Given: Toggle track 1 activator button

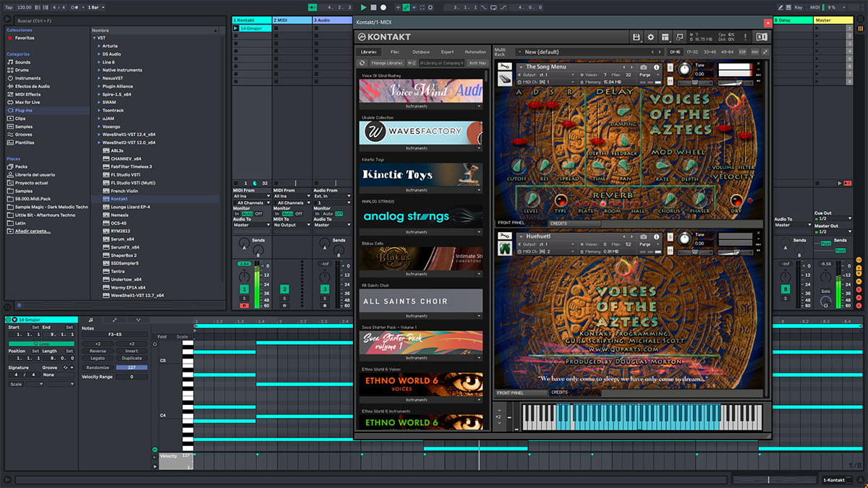Looking at the screenshot, I should click(x=244, y=289).
